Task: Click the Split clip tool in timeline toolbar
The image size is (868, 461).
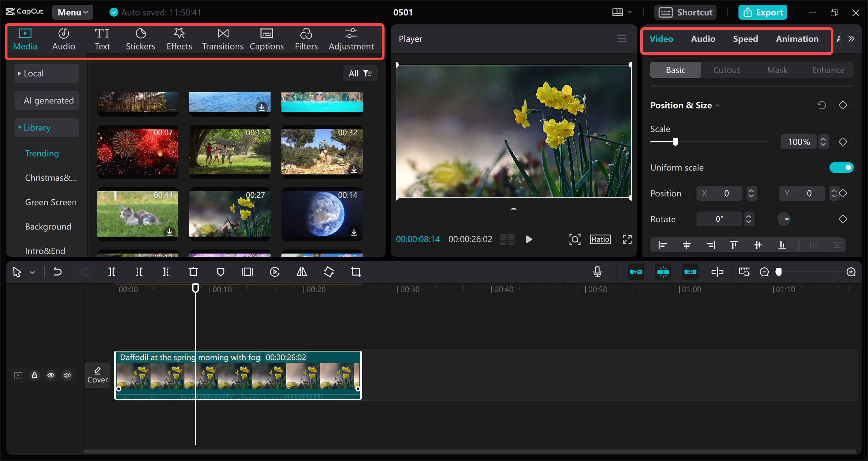Action: point(112,272)
